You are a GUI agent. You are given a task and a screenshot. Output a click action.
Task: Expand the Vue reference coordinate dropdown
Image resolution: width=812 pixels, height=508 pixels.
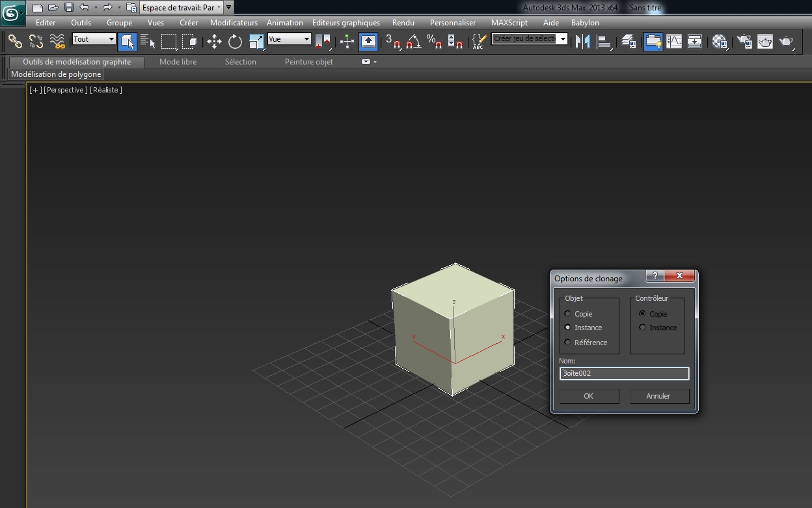point(290,39)
